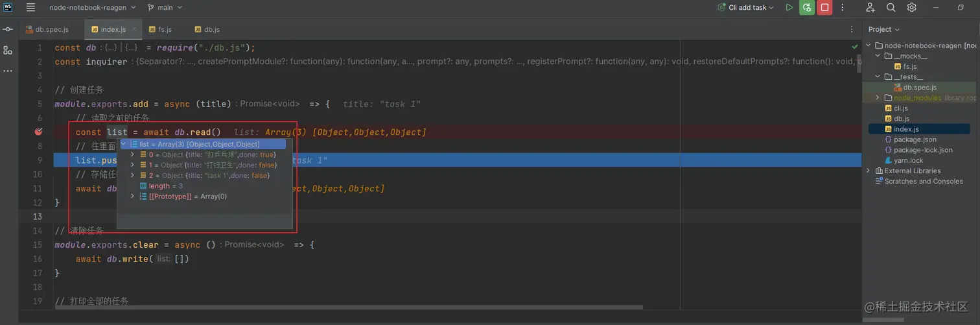
Task: Stop the running debug session
Action: (x=824, y=8)
